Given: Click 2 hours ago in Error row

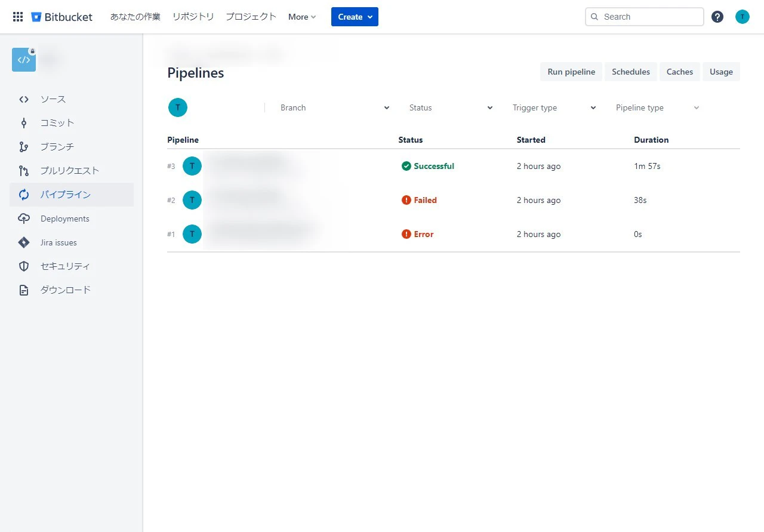Looking at the screenshot, I should point(539,234).
